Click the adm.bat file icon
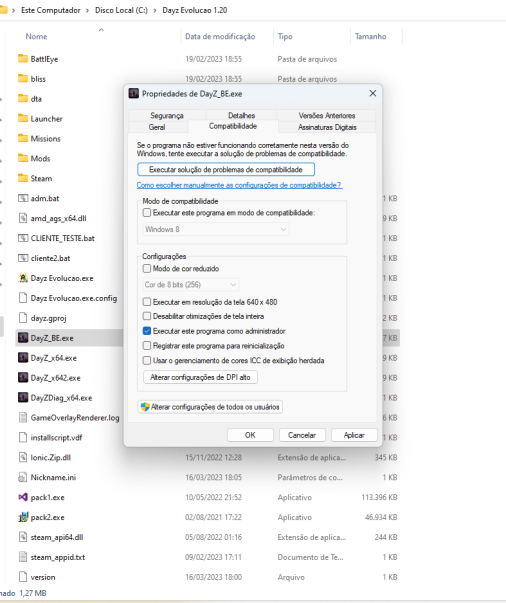Image resolution: width=506 pixels, height=603 pixels. [23, 198]
